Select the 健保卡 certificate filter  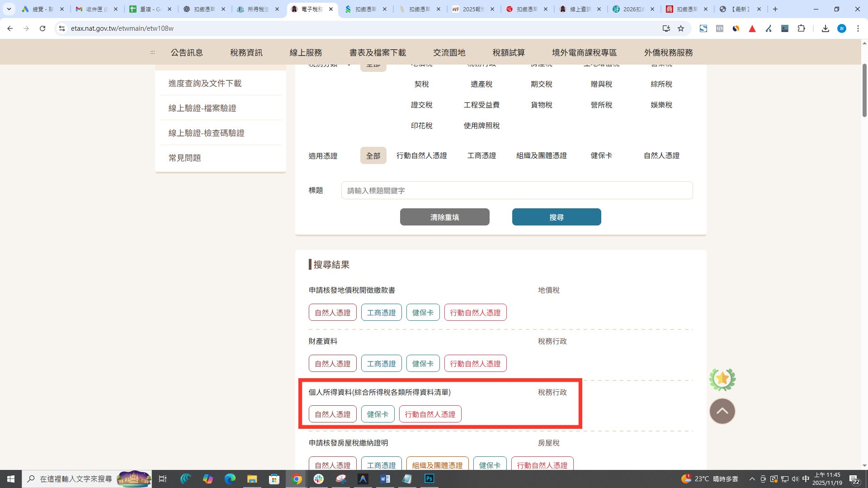pos(601,155)
